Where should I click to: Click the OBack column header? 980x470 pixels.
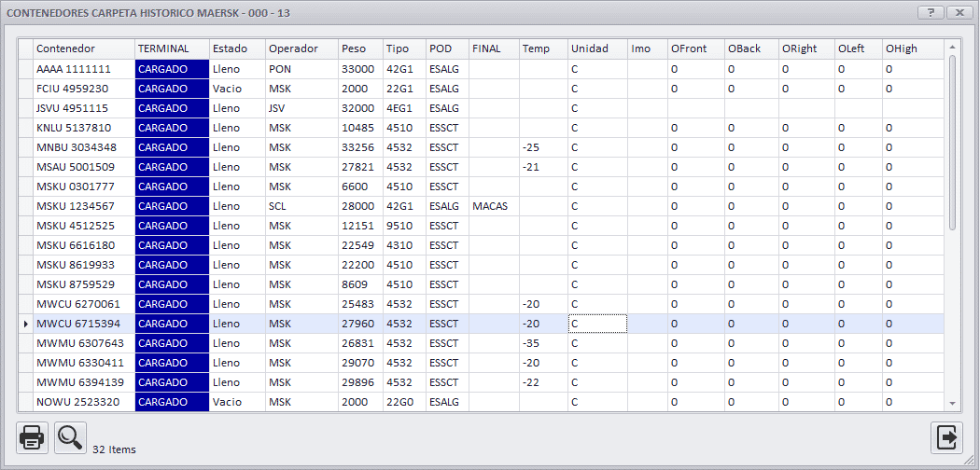(751, 48)
